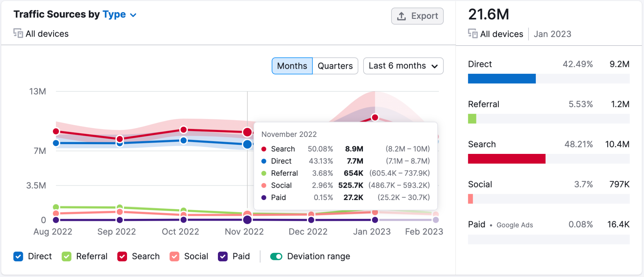The width and height of the screenshot is (644, 277).
Task: Select the Search data point for Jan 2023
Action: tap(375, 117)
